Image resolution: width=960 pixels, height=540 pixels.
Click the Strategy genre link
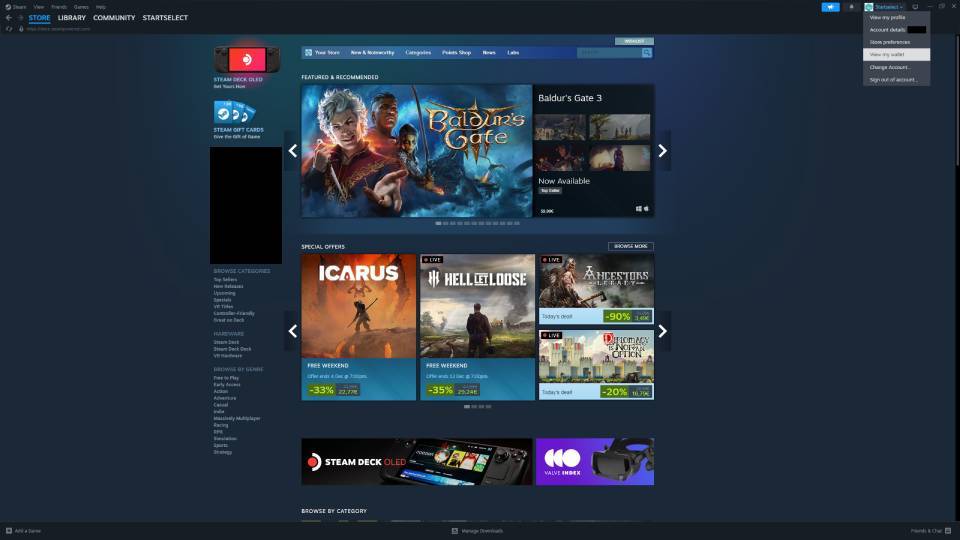[x=223, y=452]
